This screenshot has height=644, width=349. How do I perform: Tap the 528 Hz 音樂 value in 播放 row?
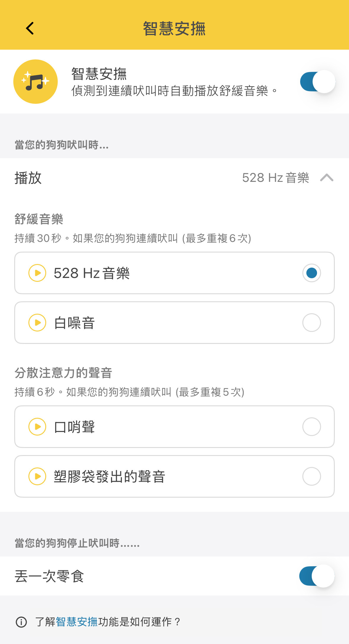click(275, 178)
